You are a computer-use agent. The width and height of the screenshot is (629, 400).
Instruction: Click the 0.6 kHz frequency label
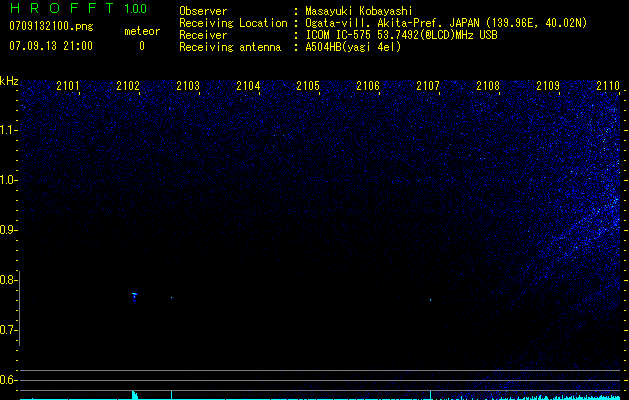tap(8, 380)
